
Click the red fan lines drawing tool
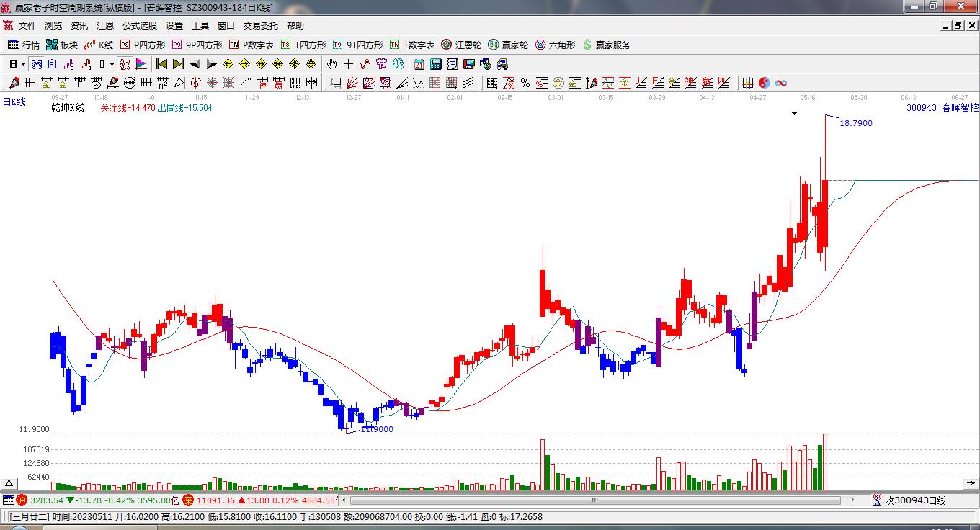pyautogui.click(x=352, y=83)
